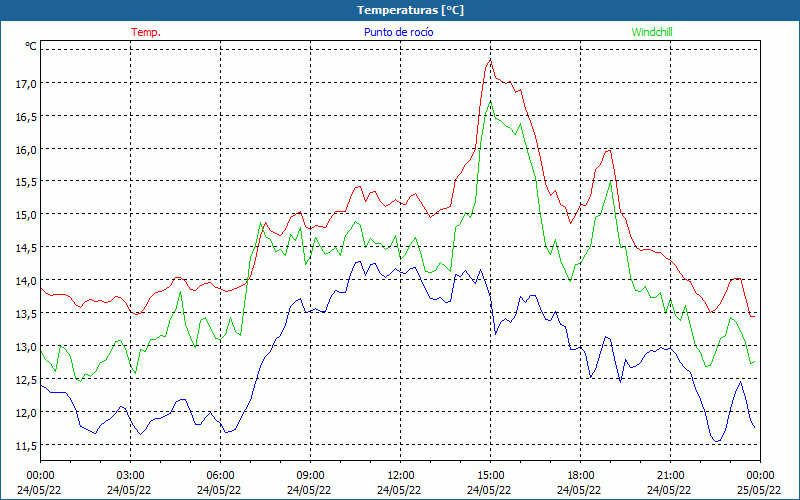Click the 17,0 y-axis value

27,84
